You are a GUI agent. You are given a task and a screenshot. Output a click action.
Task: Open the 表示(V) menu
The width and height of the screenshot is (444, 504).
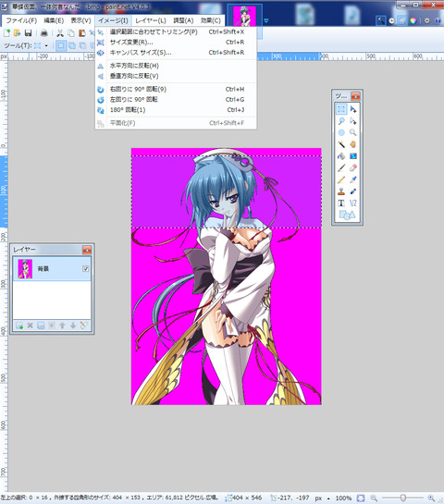[81, 20]
